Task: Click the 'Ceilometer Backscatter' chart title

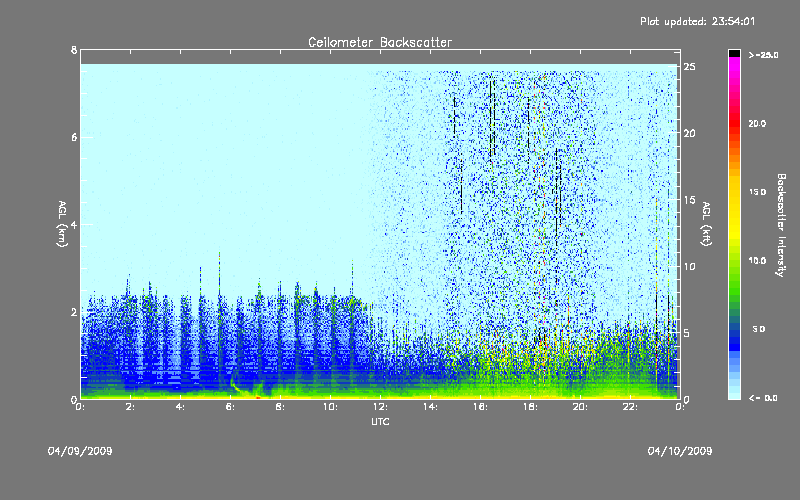Action: 380,42
